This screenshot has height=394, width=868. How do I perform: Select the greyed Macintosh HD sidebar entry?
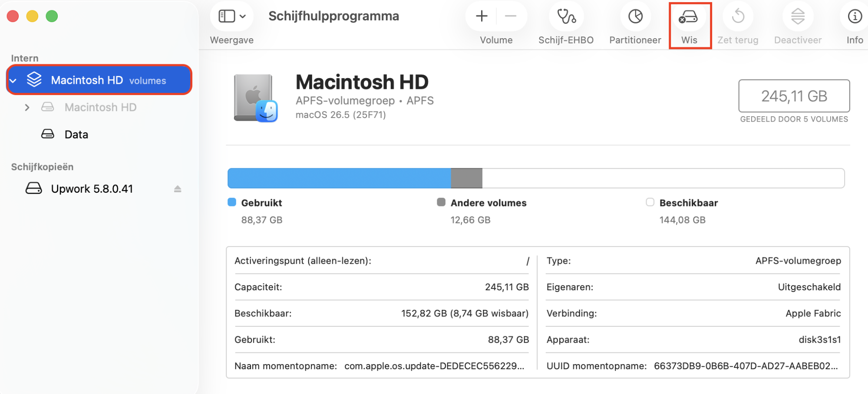tap(100, 107)
